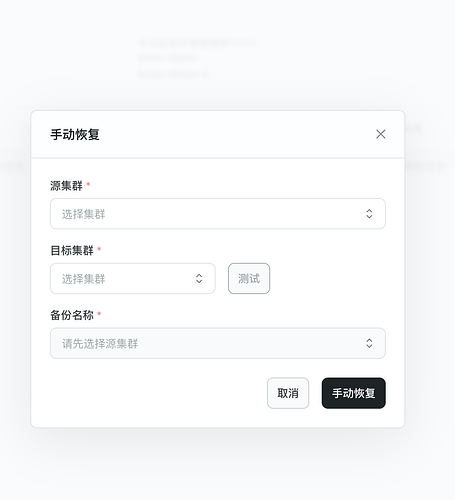The image size is (455, 500).
Task: Click the 源集群 field label
Action: tap(66, 185)
